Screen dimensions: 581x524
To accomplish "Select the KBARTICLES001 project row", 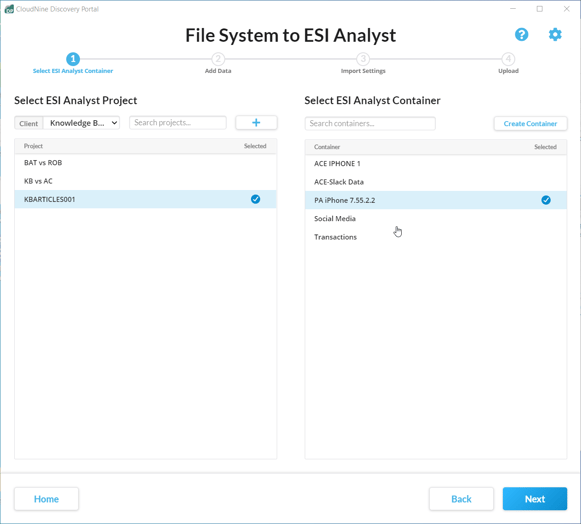I will [146, 199].
